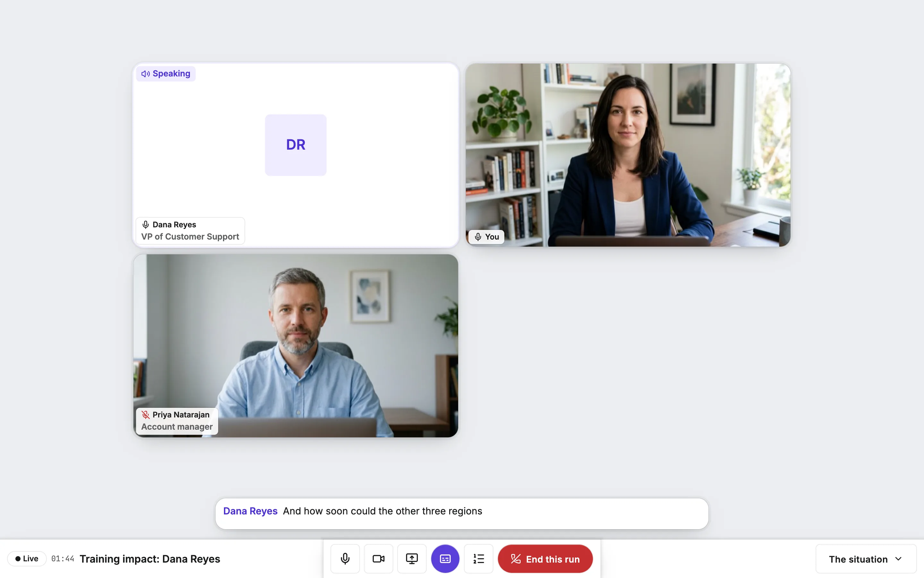Click the mic icon on the You label
Image resolution: width=924 pixels, height=578 pixels.
click(x=478, y=237)
